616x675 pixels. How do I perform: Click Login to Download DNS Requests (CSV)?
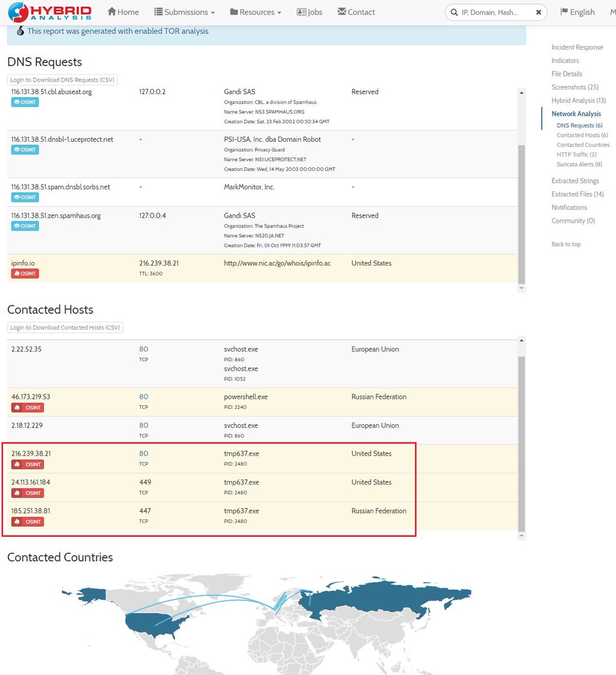62,80
